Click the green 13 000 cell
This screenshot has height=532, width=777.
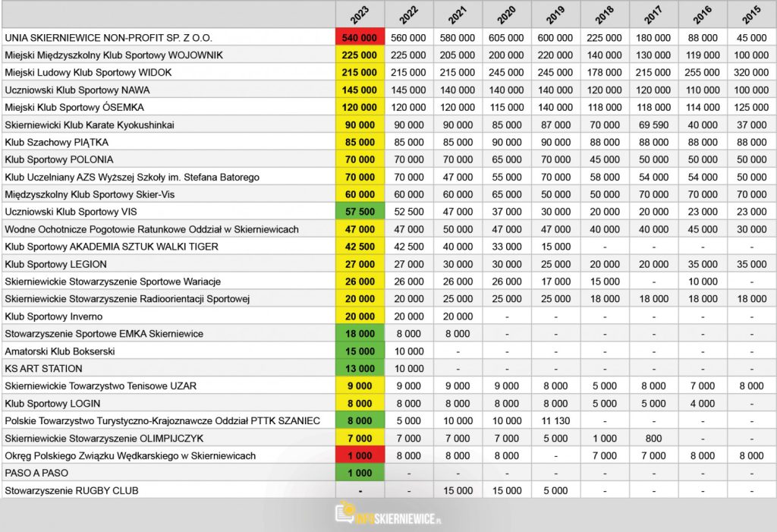360,369
